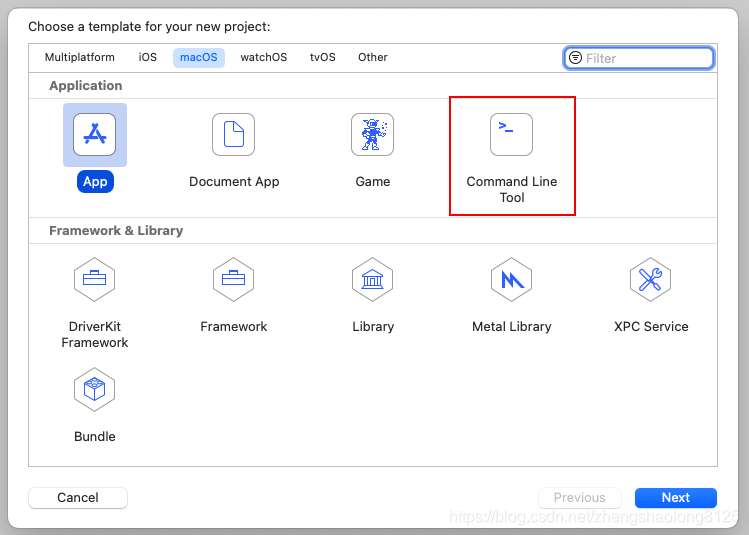Viewport: 749px width, 535px height.
Task: Click the Next button
Action: [675, 498]
